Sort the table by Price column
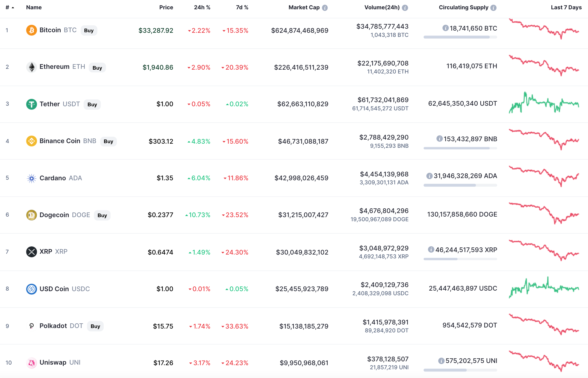This screenshot has width=588, height=378. (166, 7)
